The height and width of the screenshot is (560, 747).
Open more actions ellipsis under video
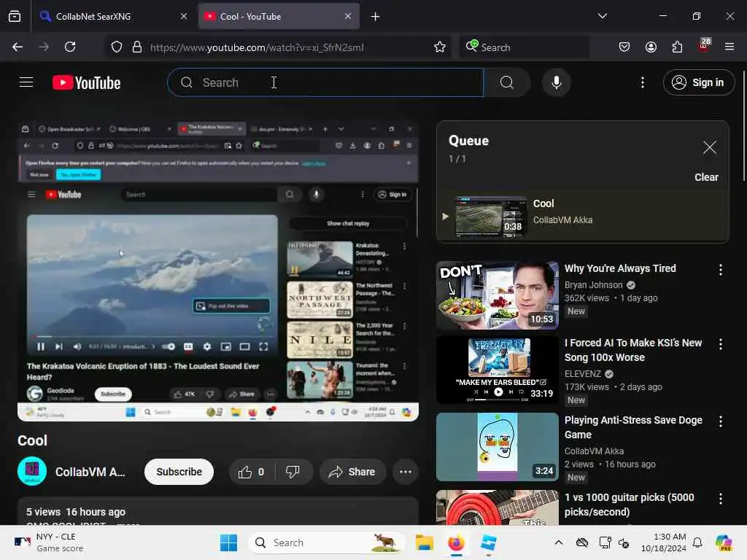(406, 472)
